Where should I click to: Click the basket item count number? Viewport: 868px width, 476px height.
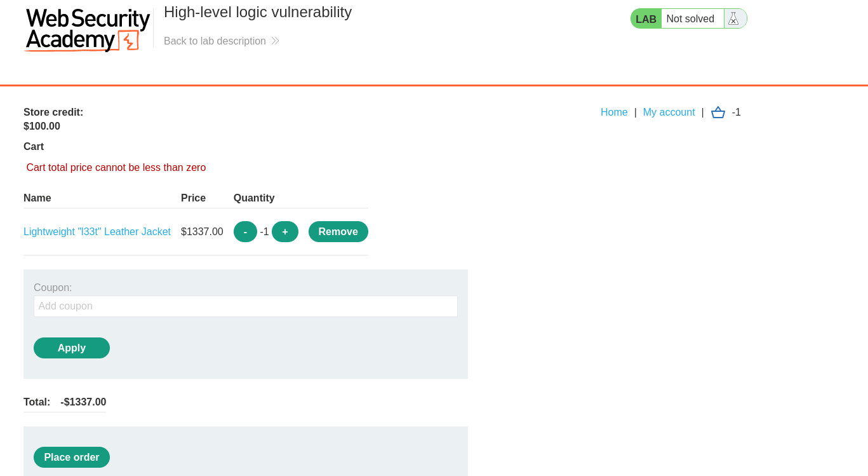pos(737,112)
